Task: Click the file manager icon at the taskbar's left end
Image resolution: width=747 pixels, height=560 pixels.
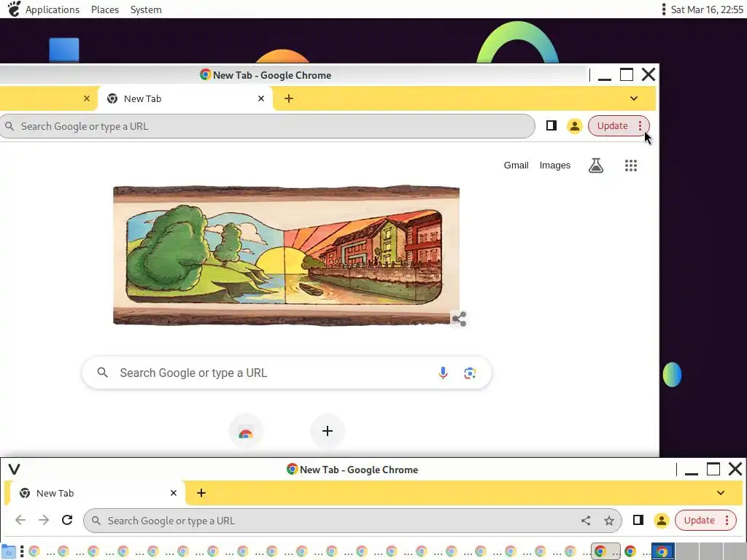Action: [x=9, y=551]
